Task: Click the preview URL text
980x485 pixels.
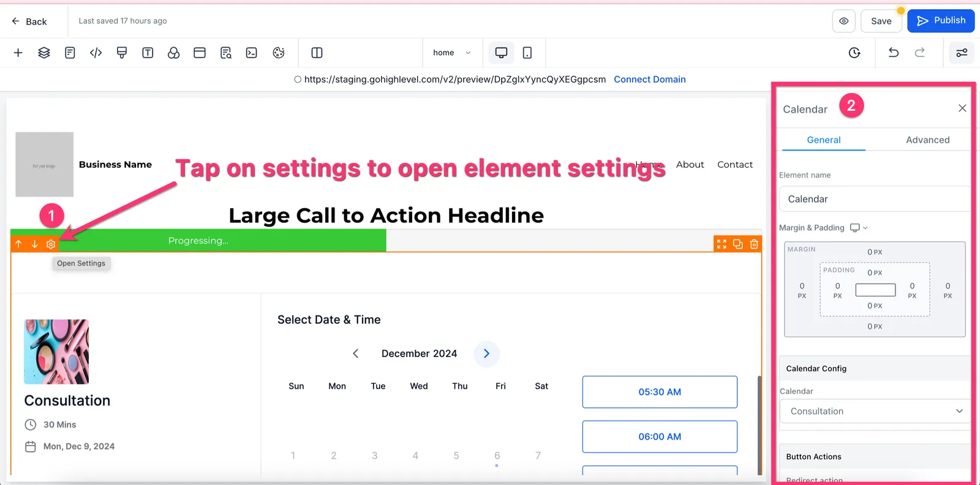Action: tap(455, 80)
